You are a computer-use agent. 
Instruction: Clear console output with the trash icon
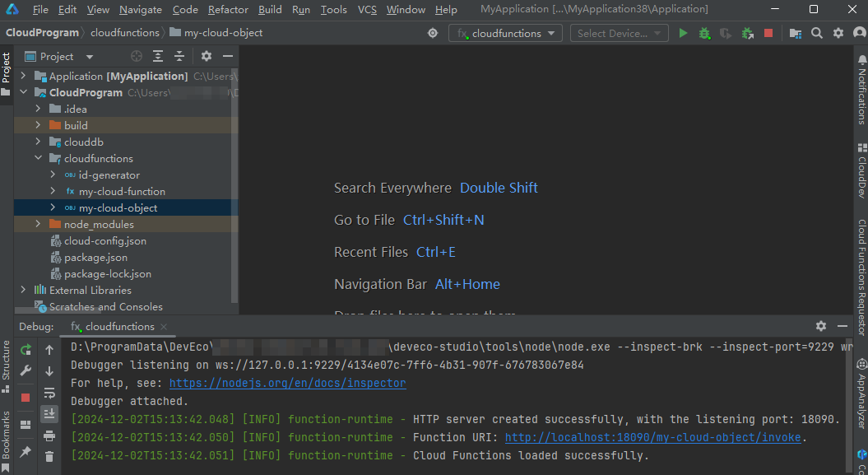[49, 456]
